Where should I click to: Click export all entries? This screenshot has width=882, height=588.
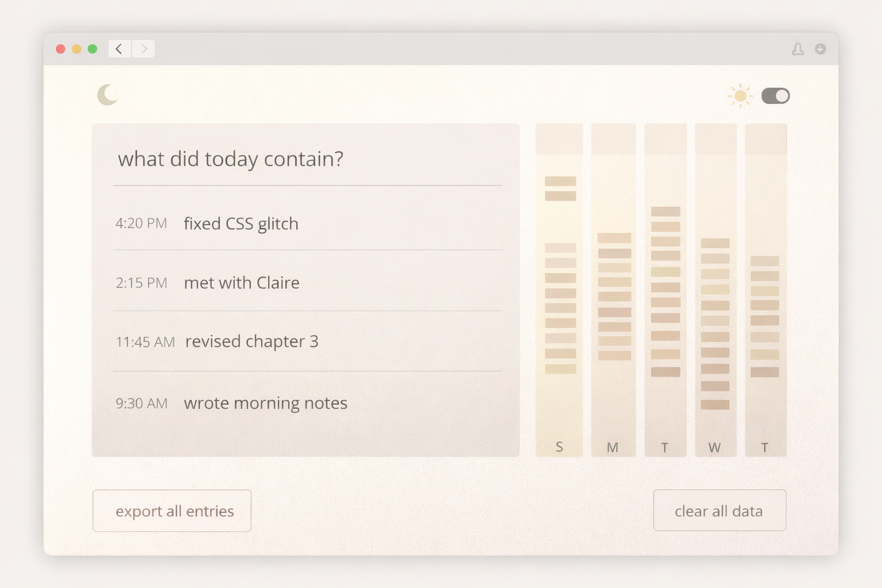[171, 510]
